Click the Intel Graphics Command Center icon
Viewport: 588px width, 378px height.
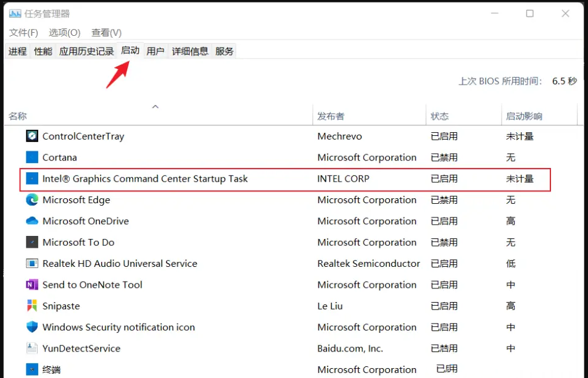click(32, 178)
